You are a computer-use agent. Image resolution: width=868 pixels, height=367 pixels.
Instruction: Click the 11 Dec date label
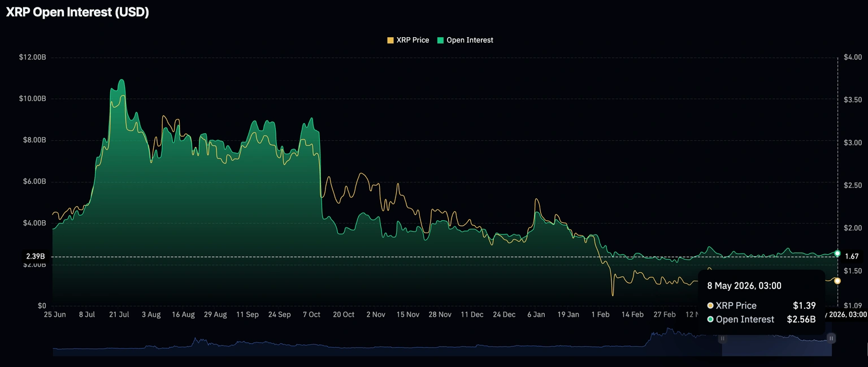point(472,314)
